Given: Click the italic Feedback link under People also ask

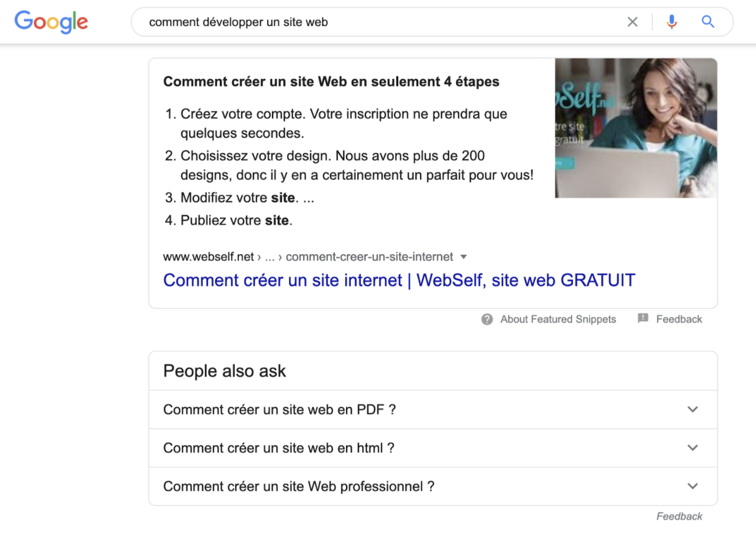Looking at the screenshot, I should tap(679, 516).
